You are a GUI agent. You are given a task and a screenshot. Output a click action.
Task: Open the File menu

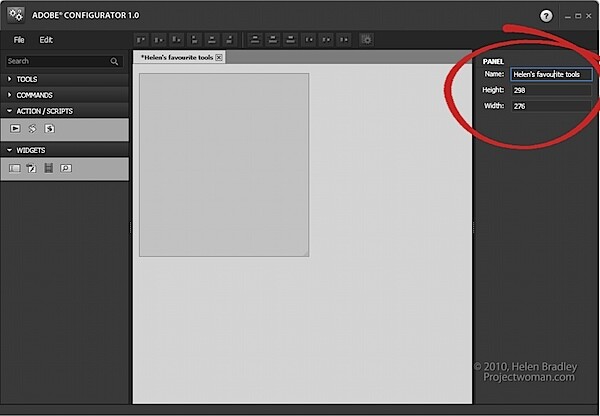19,40
